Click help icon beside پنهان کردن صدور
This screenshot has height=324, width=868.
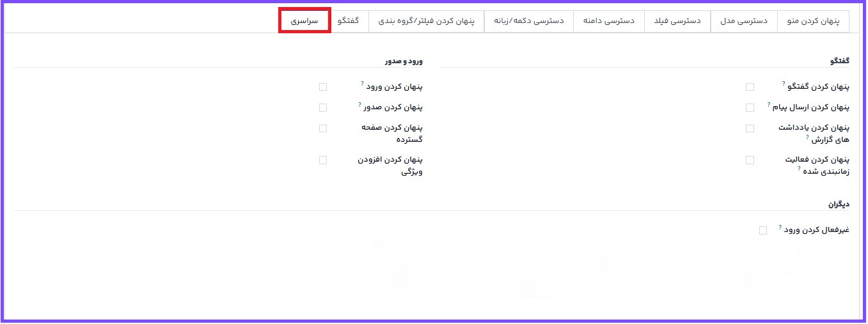360,104
